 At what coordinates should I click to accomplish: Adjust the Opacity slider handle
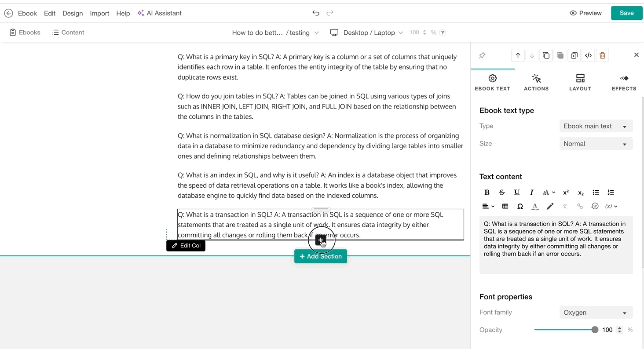(x=595, y=330)
